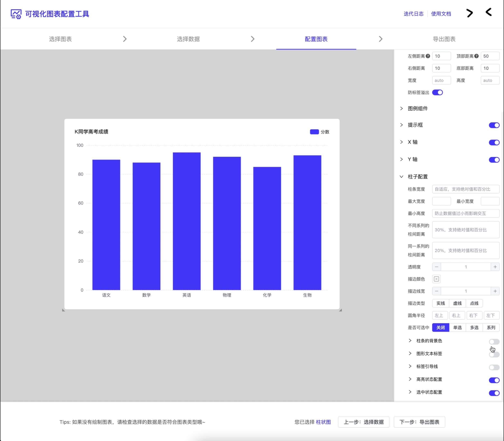Image resolution: width=504 pixels, height=441 pixels.
Task: Expand the 柱条的背景色 subsection
Action: (410, 341)
